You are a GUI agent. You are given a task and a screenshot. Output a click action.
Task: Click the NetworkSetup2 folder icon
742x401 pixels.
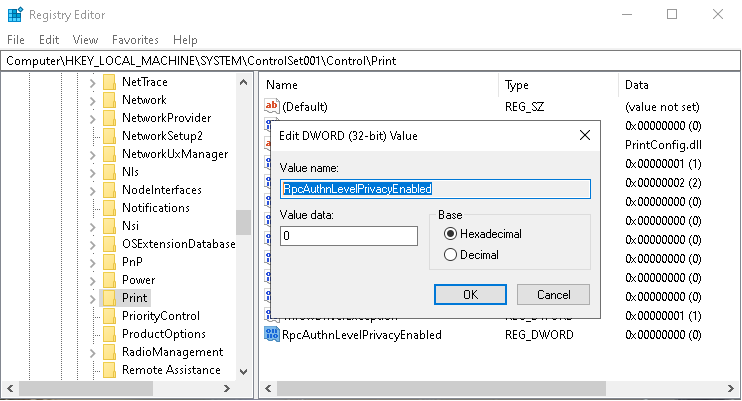coord(109,136)
